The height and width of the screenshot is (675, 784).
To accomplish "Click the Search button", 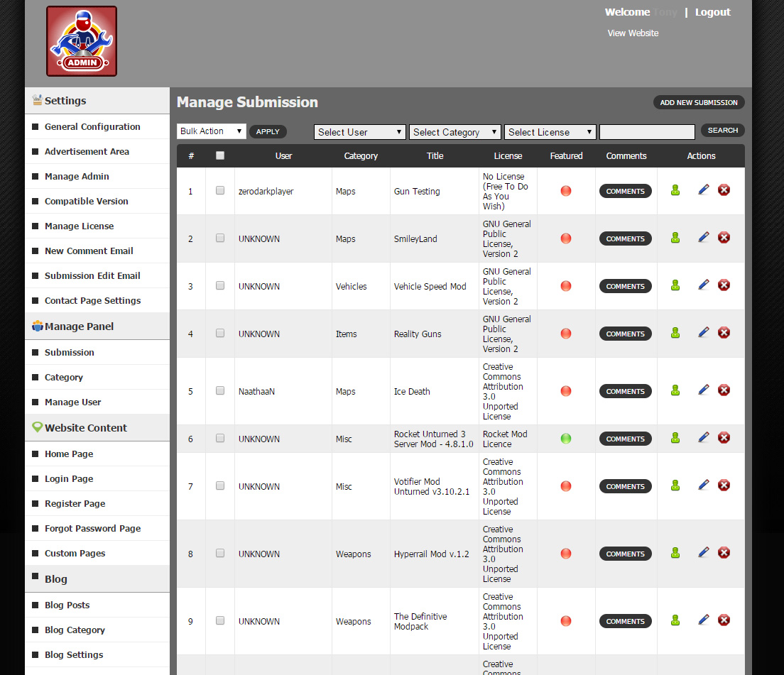I will coord(722,131).
